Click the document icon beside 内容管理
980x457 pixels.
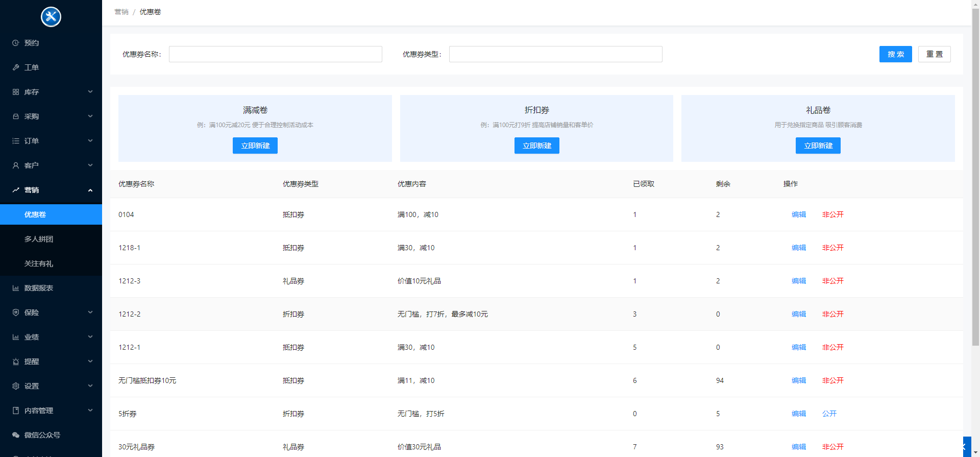pyautogui.click(x=16, y=411)
